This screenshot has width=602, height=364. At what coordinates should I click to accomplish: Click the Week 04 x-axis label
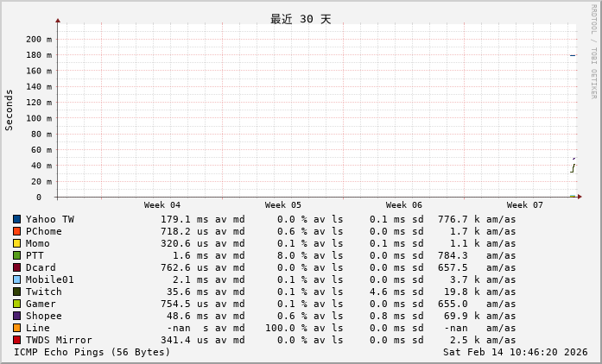162,205
